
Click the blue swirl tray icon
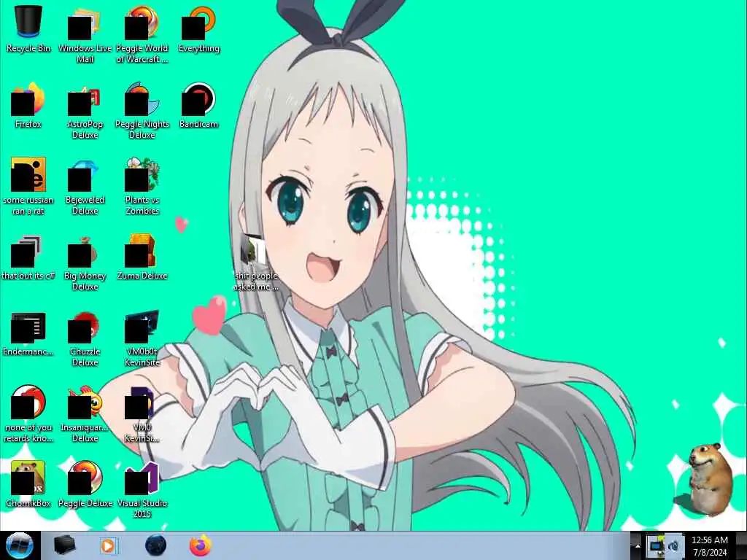[673, 545]
